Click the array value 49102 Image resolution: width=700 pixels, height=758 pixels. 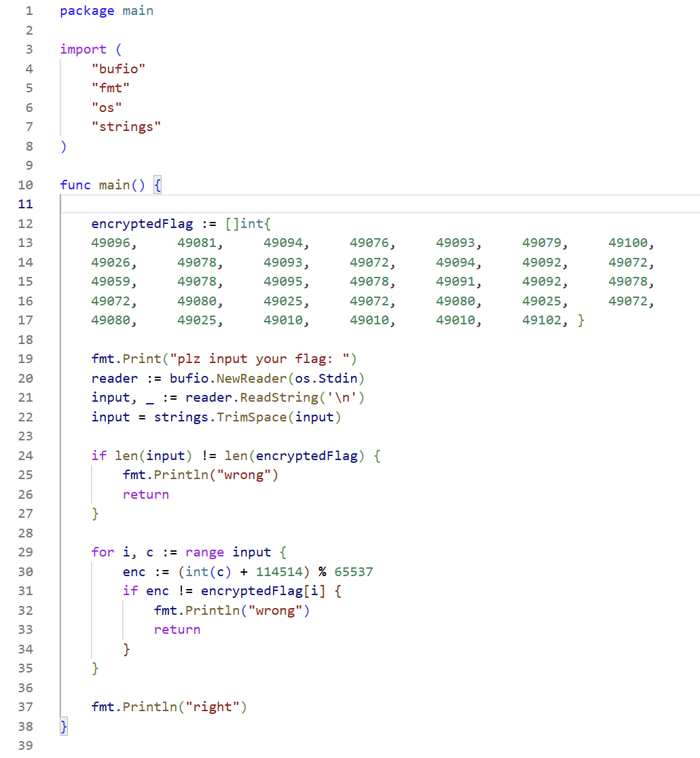pyautogui.click(x=541, y=320)
